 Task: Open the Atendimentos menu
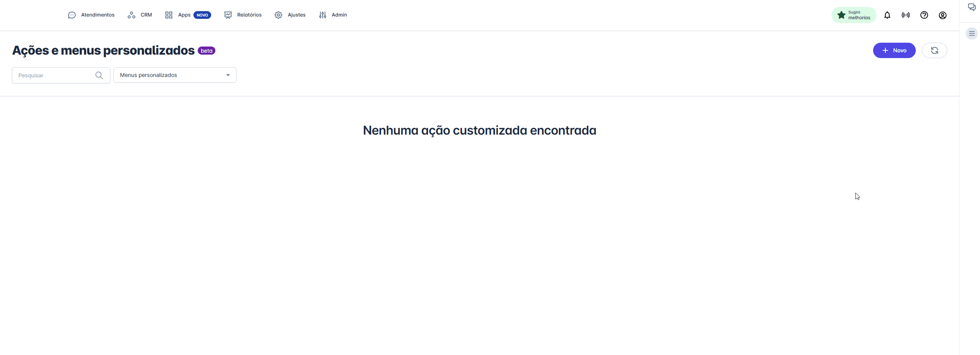pos(91,15)
